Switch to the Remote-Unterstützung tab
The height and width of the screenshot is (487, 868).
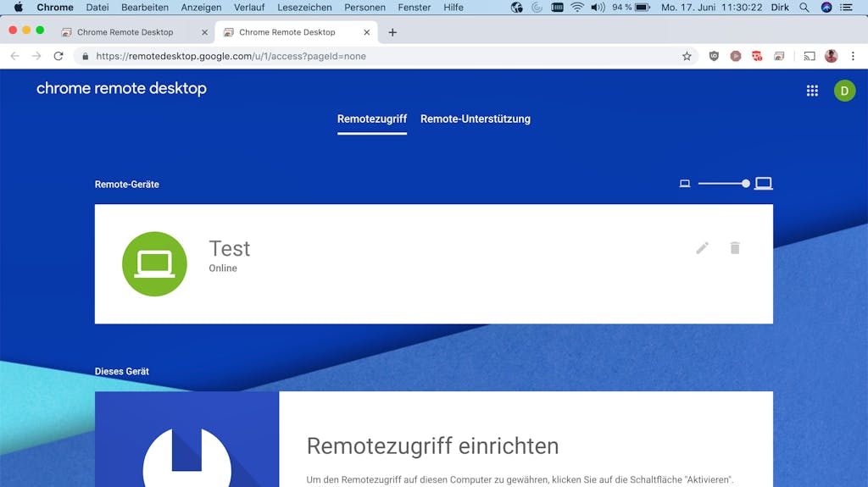[x=475, y=119]
